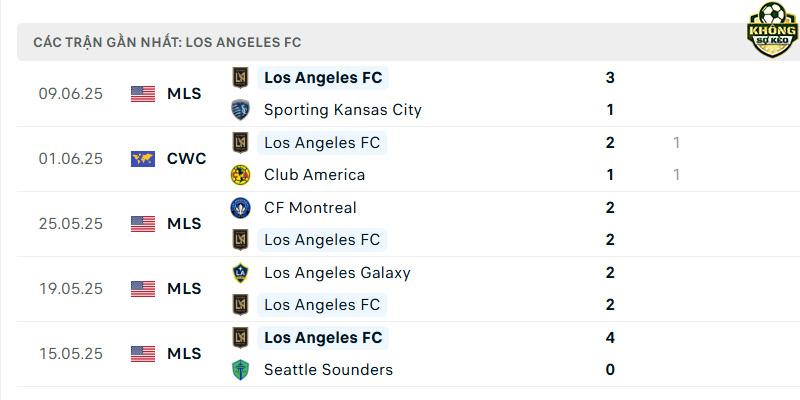
Task: Click the Sporting Kansas City crest icon
Action: coord(240,110)
